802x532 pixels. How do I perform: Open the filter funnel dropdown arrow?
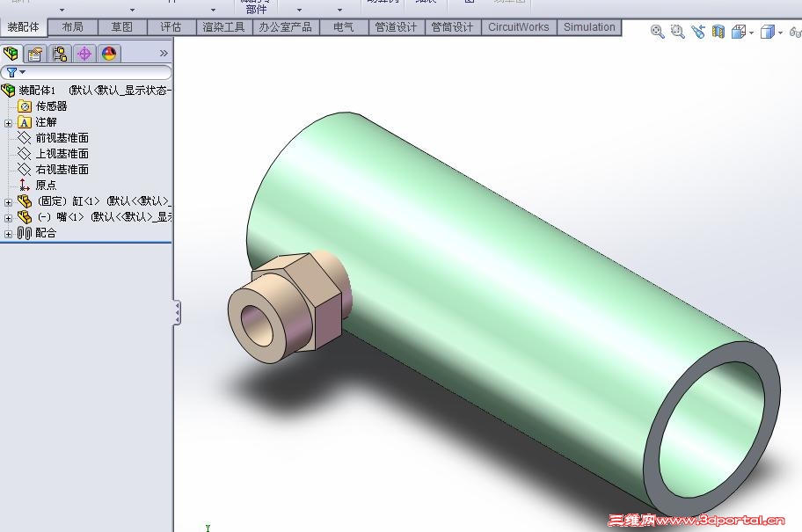[x=23, y=72]
